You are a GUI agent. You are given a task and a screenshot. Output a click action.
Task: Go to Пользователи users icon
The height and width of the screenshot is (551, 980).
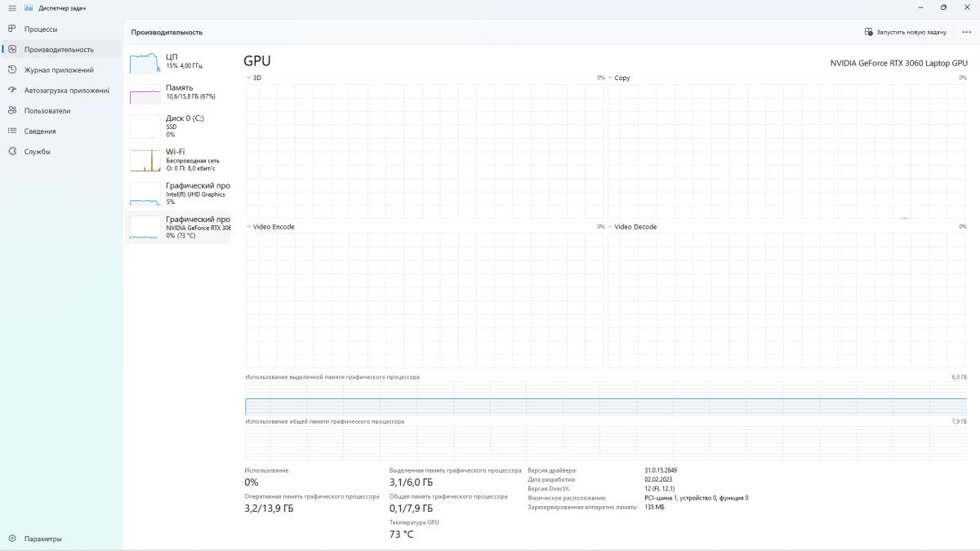click(12, 110)
